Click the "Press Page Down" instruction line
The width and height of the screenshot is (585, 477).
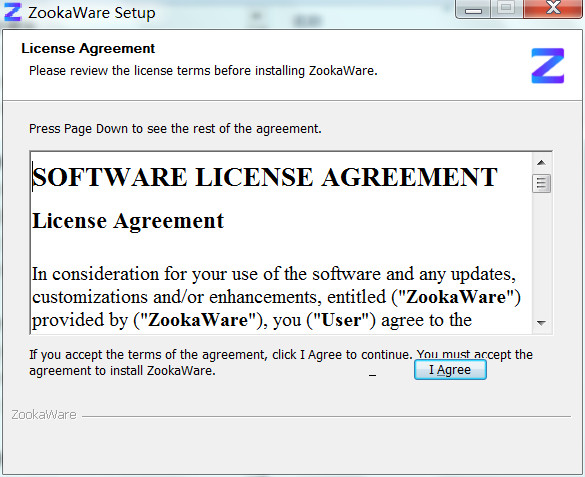click(x=175, y=129)
